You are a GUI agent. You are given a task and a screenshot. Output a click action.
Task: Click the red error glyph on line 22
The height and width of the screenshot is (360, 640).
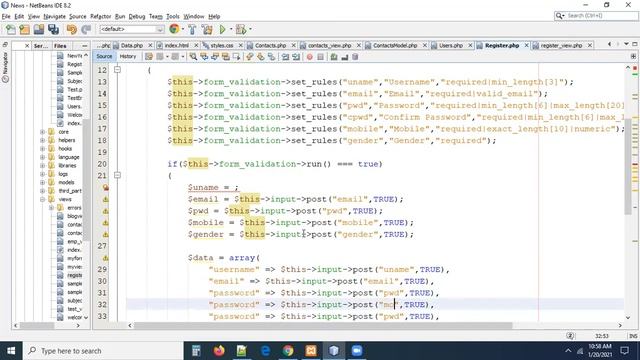tap(106, 187)
